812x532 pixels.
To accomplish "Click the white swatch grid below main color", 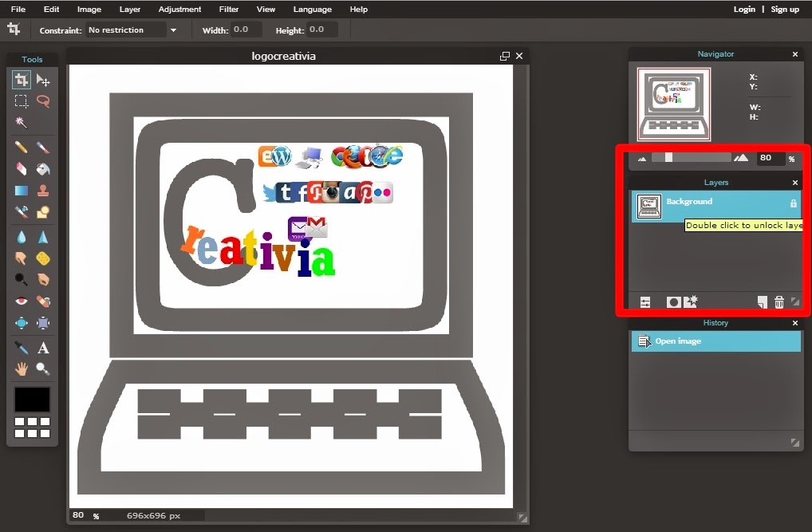I will [32, 428].
